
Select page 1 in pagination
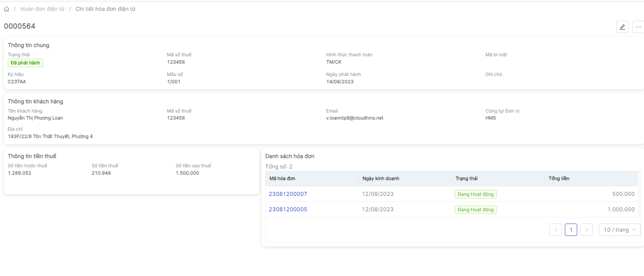point(571,230)
